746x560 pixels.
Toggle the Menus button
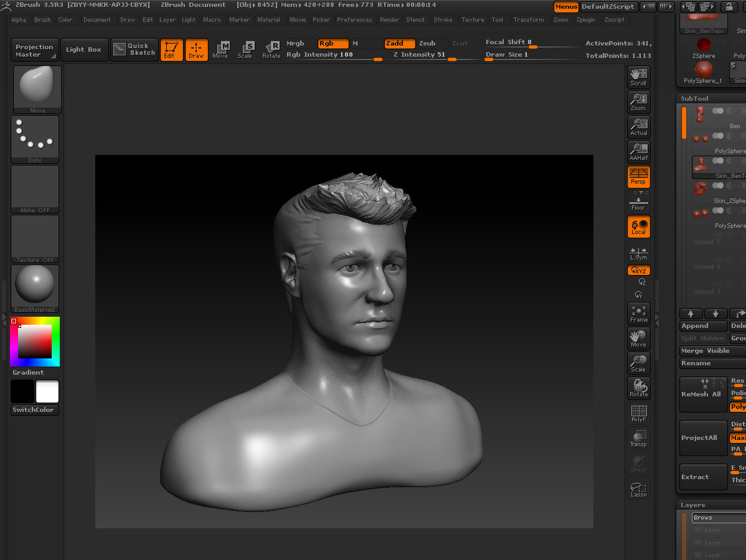(566, 7)
